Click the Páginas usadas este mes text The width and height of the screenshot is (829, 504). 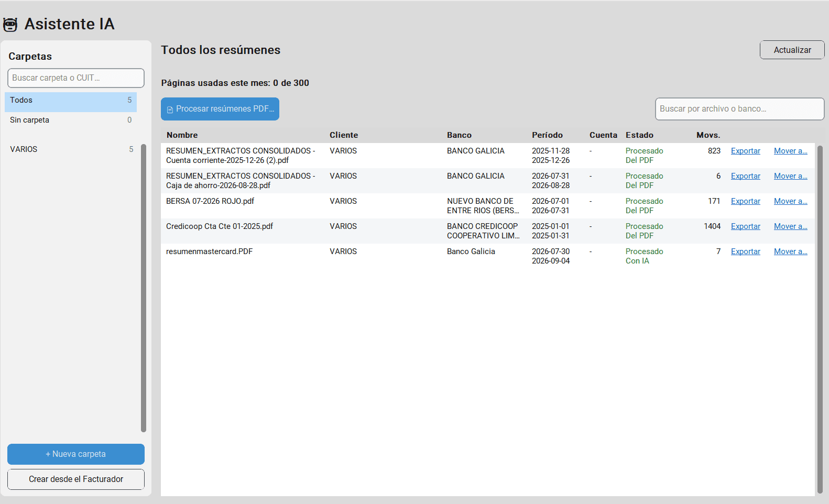click(235, 83)
